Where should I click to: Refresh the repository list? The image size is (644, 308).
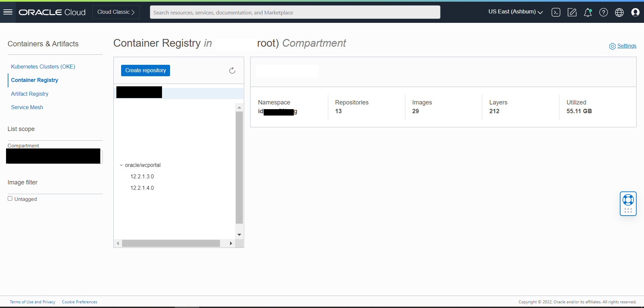pyautogui.click(x=232, y=71)
